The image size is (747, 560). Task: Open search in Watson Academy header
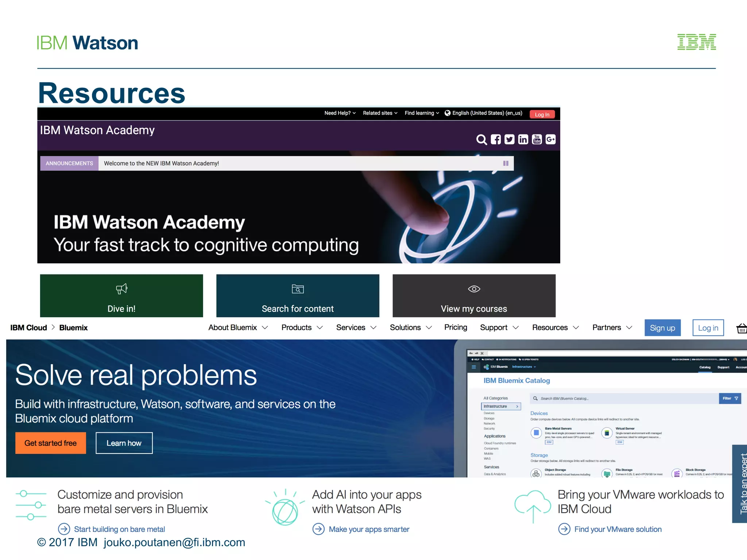(481, 140)
